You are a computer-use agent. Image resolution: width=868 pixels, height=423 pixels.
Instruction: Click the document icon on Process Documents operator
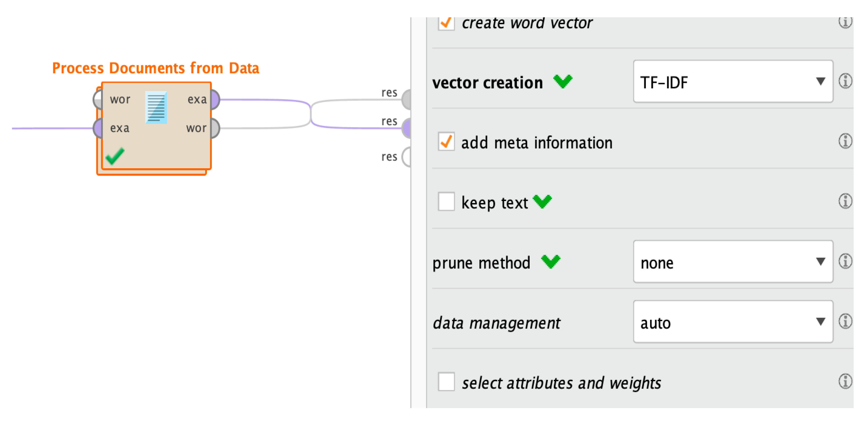click(156, 107)
